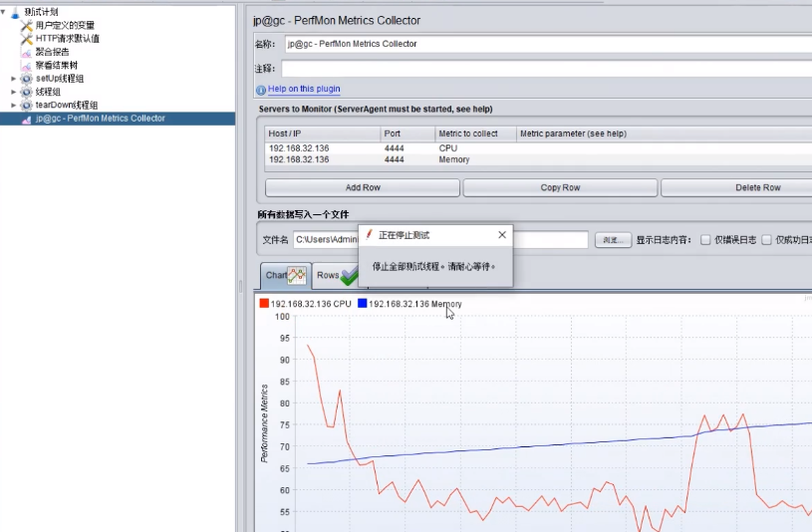Click the green checkmark icon on Rows tab
812x532 pixels.
pos(349,275)
